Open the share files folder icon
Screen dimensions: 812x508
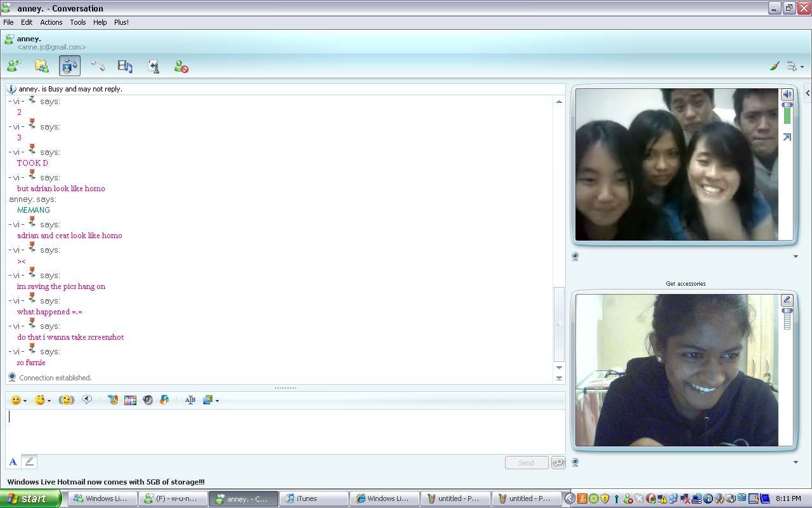[42, 65]
